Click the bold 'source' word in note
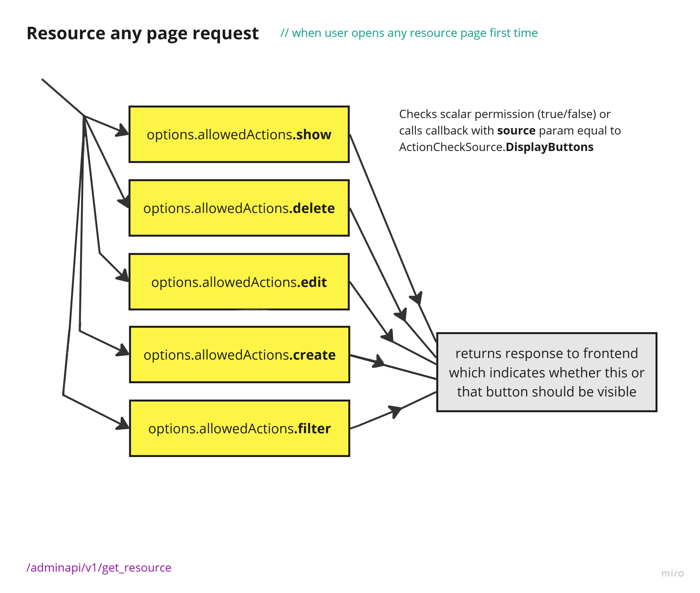This screenshot has height=593, width=700. tap(516, 130)
